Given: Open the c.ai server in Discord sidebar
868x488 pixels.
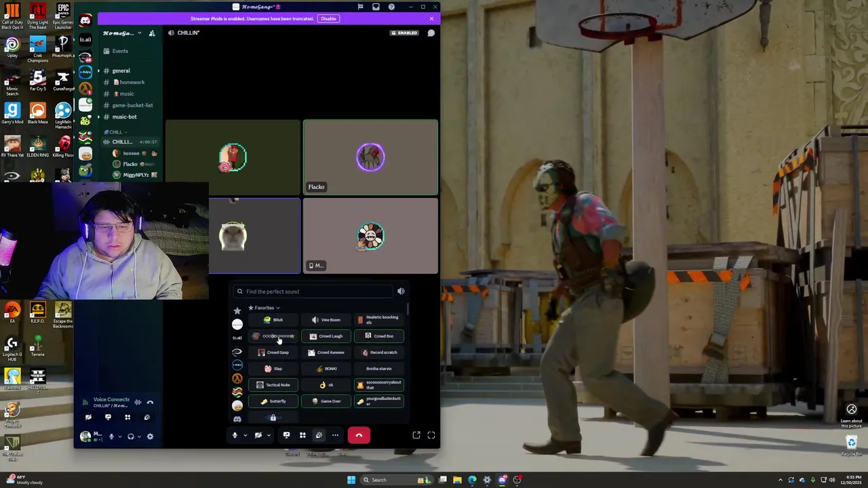Looking at the screenshot, I should [x=85, y=39].
